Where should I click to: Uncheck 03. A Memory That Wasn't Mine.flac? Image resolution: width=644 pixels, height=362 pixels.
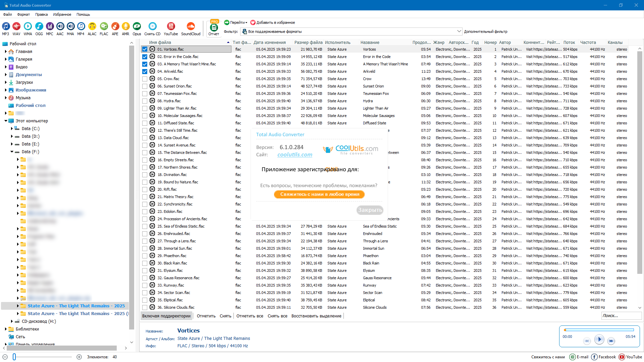click(145, 64)
